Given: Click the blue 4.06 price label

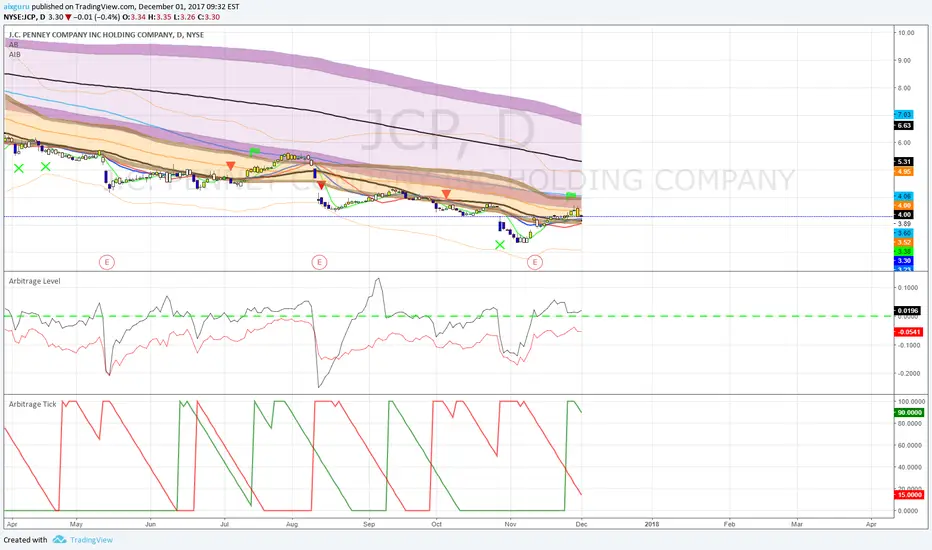Looking at the screenshot, I should tap(903, 196).
